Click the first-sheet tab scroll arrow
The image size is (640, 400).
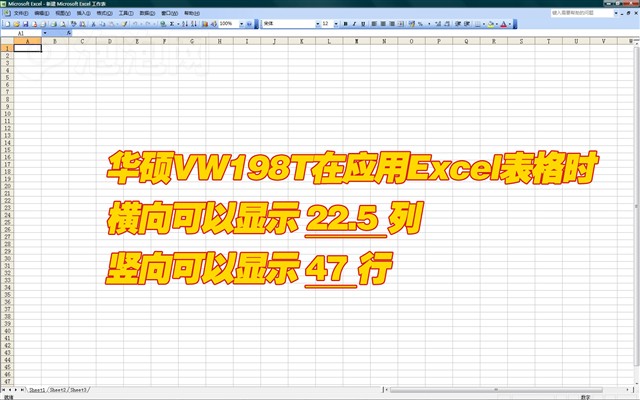[x=4, y=390]
